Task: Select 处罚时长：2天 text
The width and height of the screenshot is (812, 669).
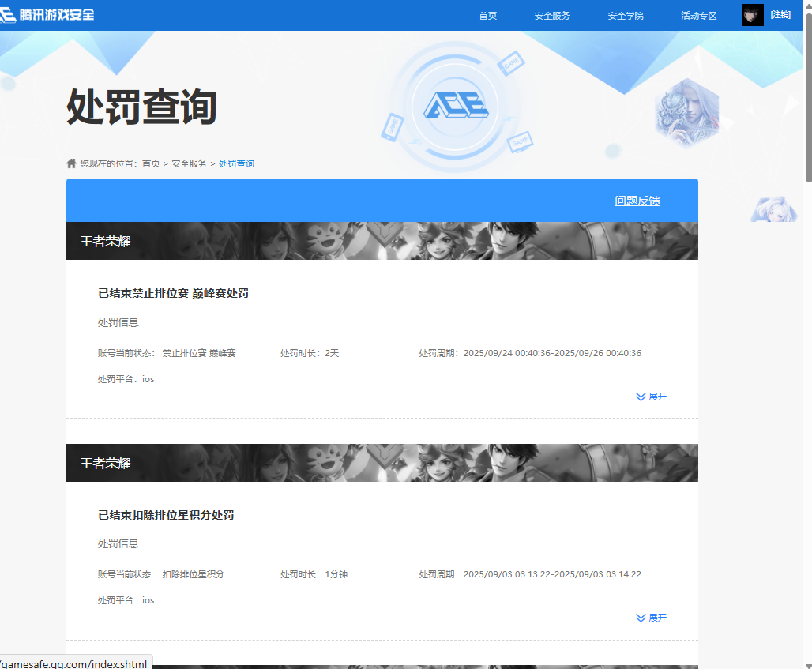Action: pos(310,353)
